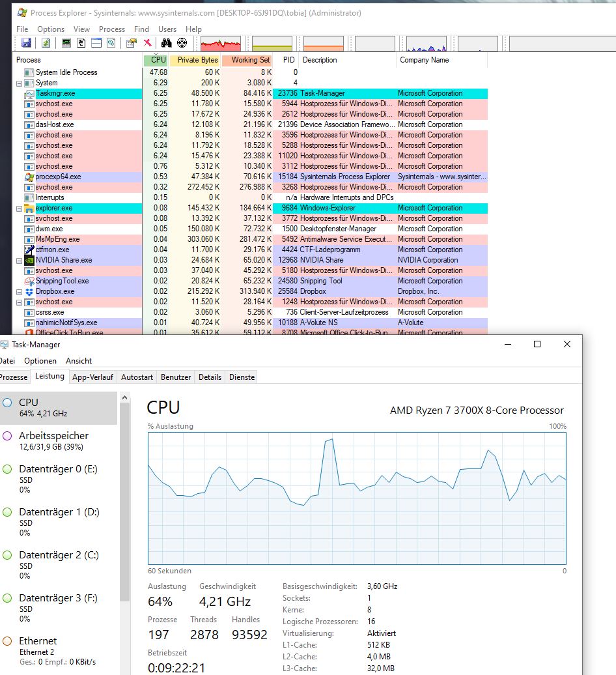Image resolution: width=616 pixels, height=675 pixels.
Task: Click the Dropbox.exe blue box icon
Action: click(29, 291)
